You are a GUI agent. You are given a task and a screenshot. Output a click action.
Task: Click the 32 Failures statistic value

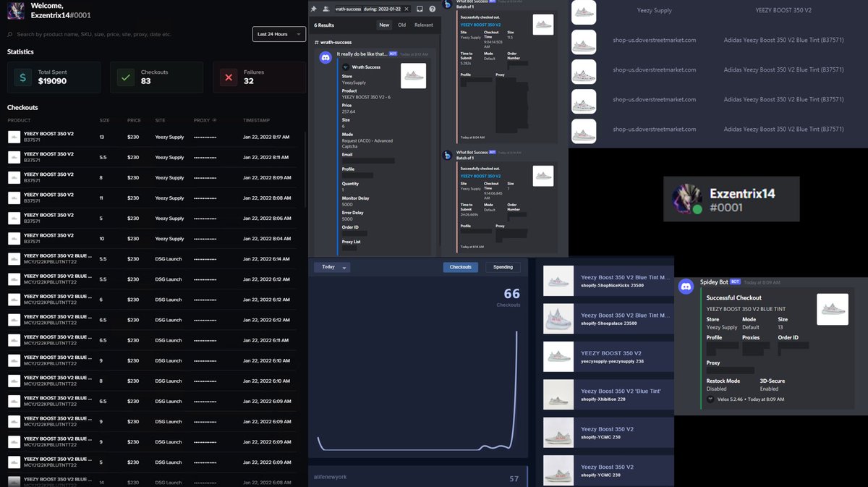pyautogui.click(x=249, y=81)
